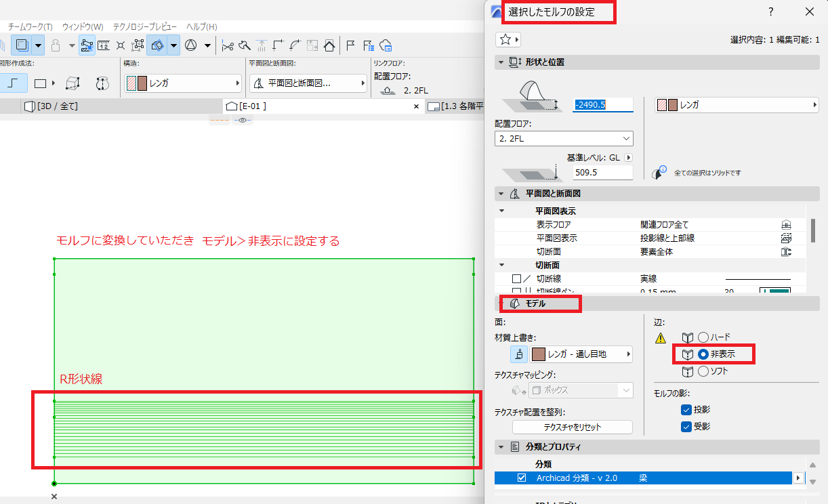Click the material override paintbrush icon
Image resolution: width=828 pixels, height=504 pixels.
519,354
